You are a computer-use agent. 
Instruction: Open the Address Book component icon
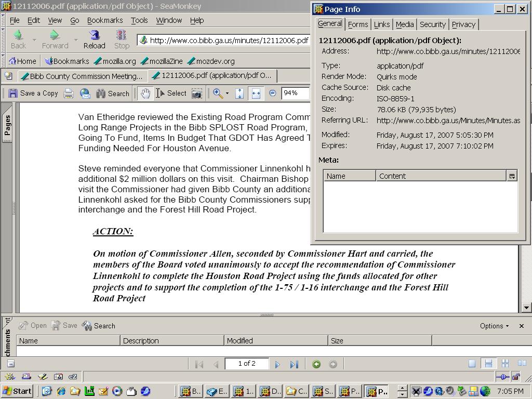click(x=58, y=377)
